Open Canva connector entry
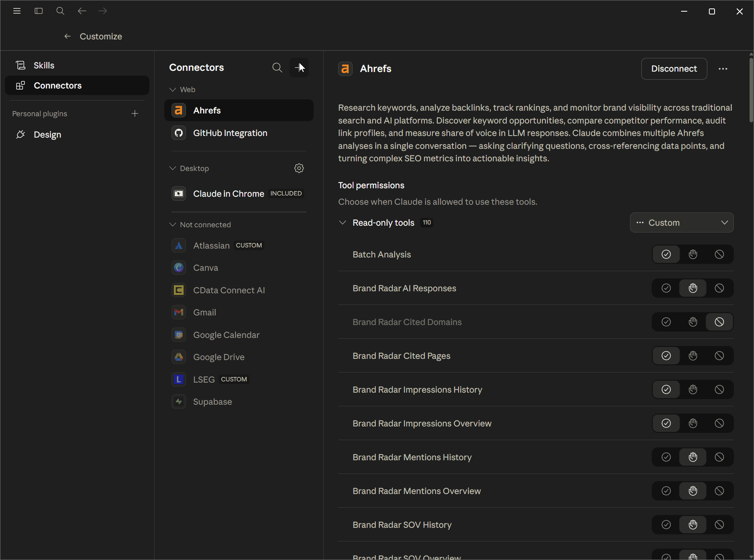This screenshot has width=754, height=560. point(239,268)
